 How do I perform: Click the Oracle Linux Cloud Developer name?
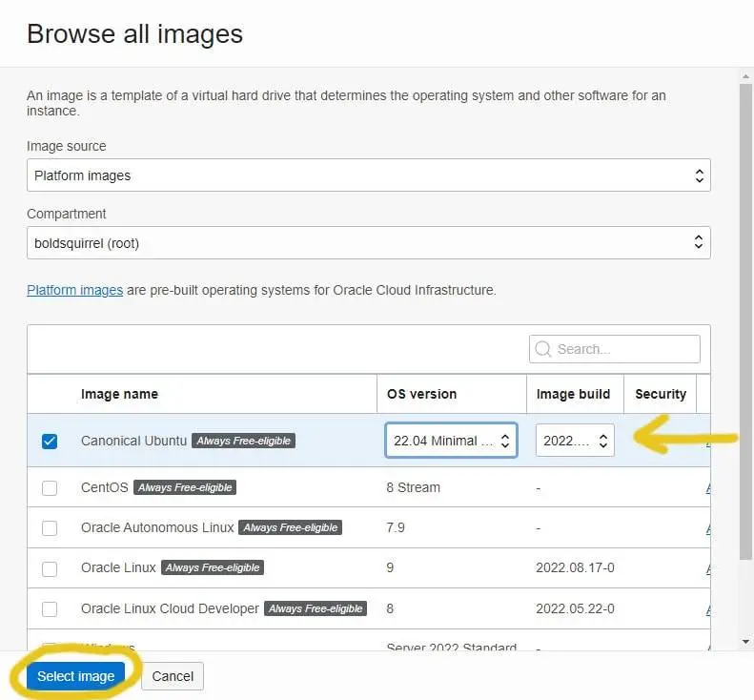coord(170,608)
